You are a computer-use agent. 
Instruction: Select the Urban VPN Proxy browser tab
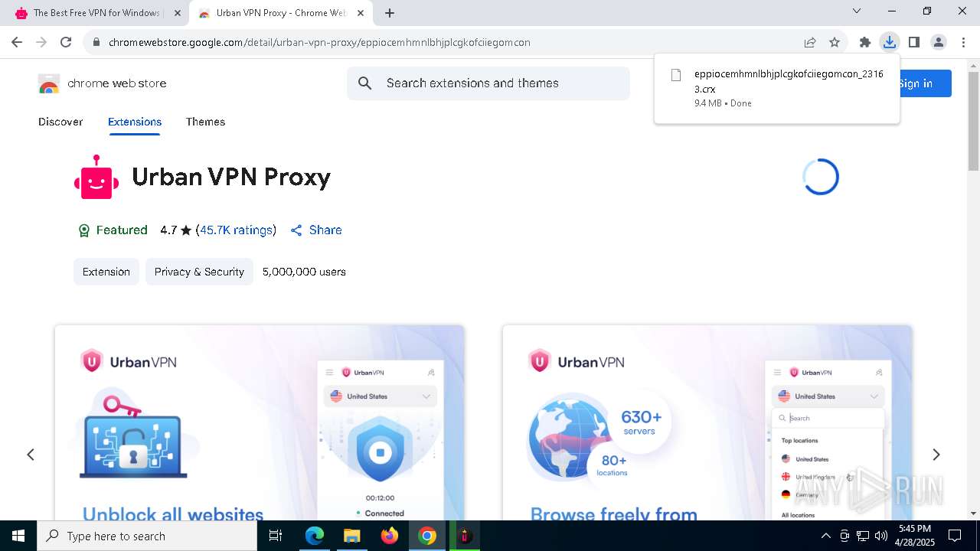point(280,13)
